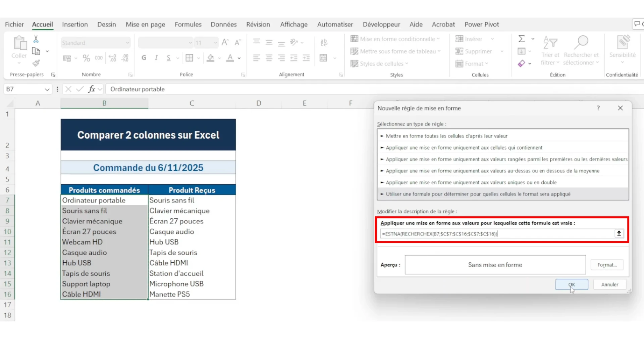The image size is (644, 357).
Task: Click the collapse dialog range selector arrow
Action: click(x=619, y=233)
